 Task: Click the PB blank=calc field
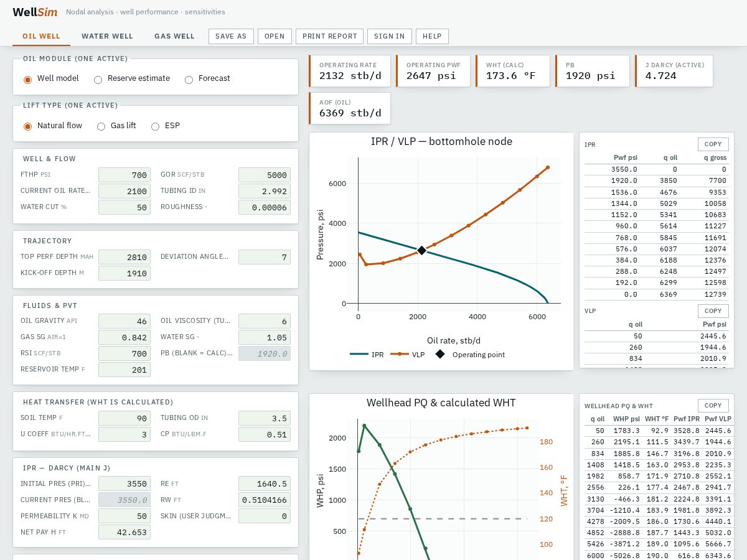click(x=265, y=353)
